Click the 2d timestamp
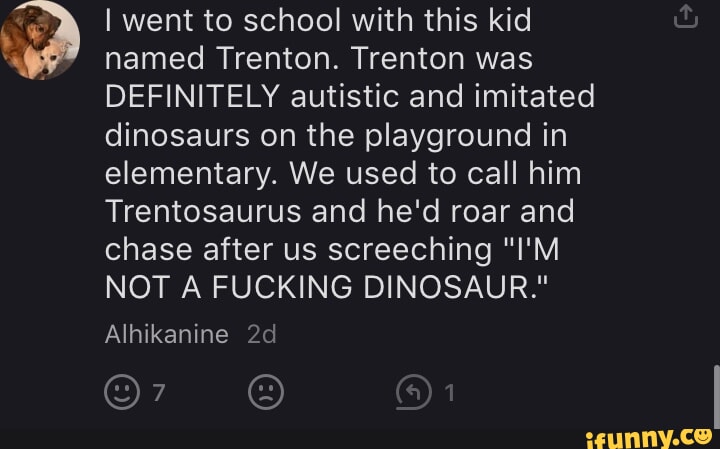The height and width of the screenshot is (449, 720). tap(261, 334)
